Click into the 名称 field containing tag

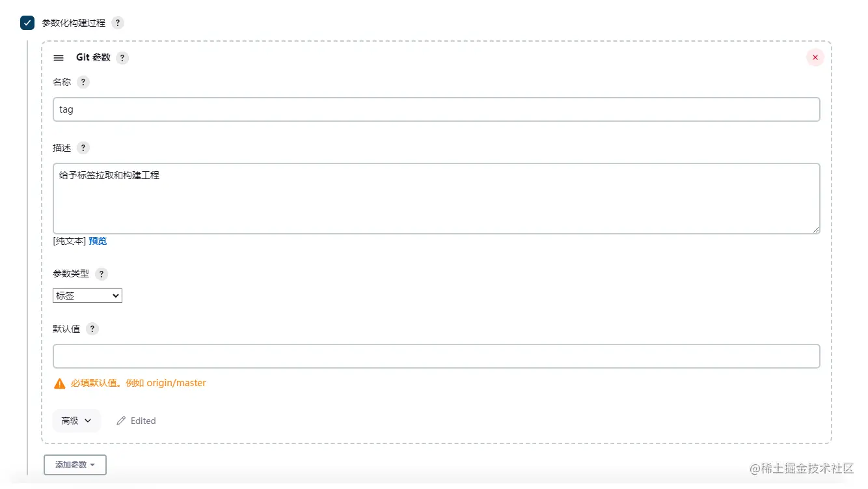[x=436, y=109]
